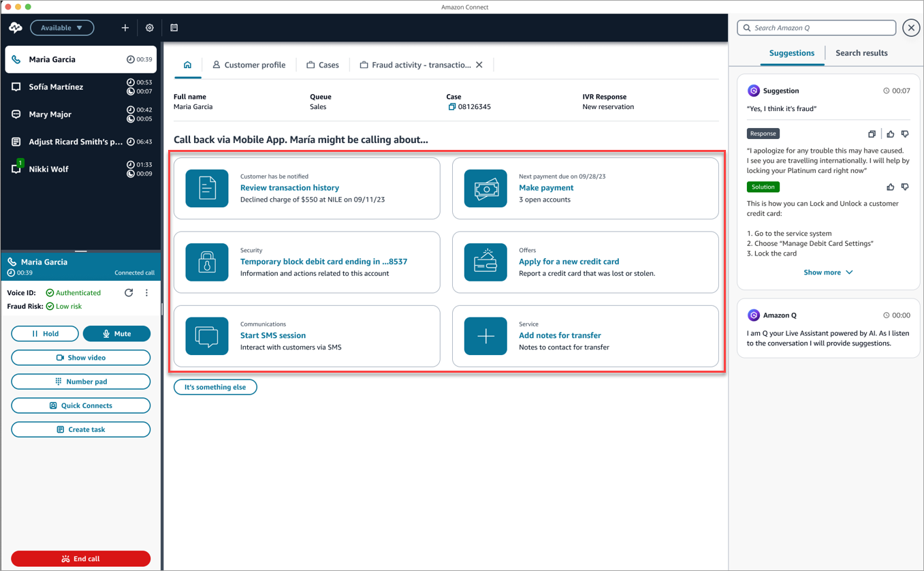Switch to the Search results tab
924x571 pixels.
click(x=861, y=53)
